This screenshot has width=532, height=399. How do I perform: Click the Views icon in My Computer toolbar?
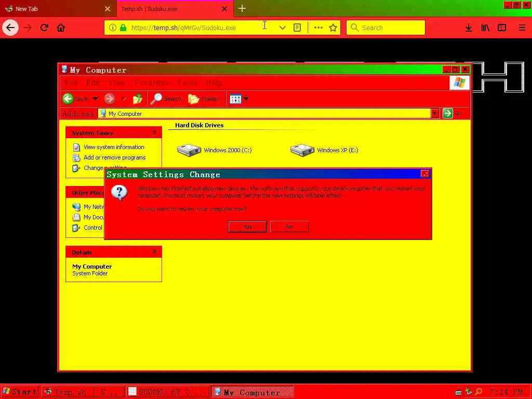point(235,99)
